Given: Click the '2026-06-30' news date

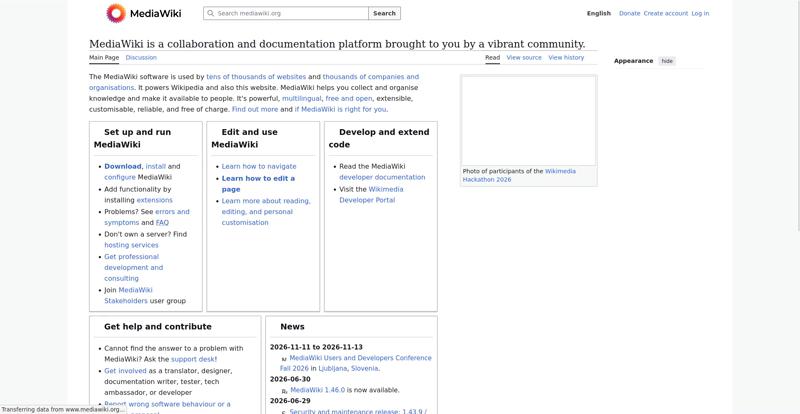Looking at the screenshot, I should [290, 379].
